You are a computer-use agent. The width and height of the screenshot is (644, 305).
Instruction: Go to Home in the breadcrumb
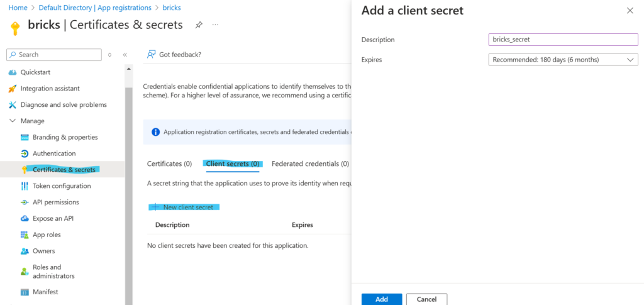tap(17, 8)
